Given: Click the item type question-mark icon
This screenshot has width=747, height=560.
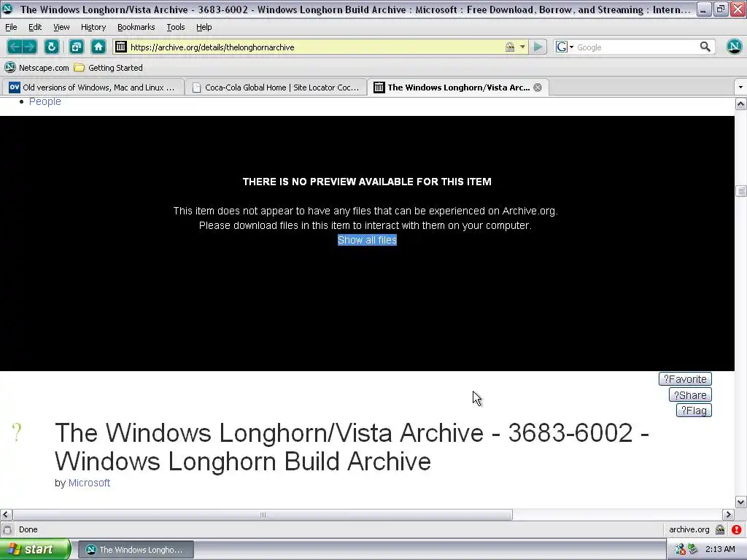Looking at the screenshot, I should pos(17,432).
